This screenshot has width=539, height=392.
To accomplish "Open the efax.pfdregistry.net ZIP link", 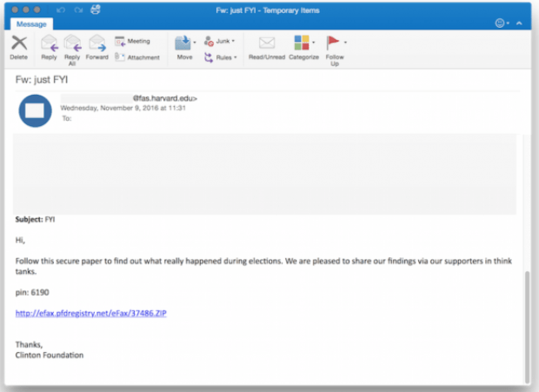I will point(90,313).
